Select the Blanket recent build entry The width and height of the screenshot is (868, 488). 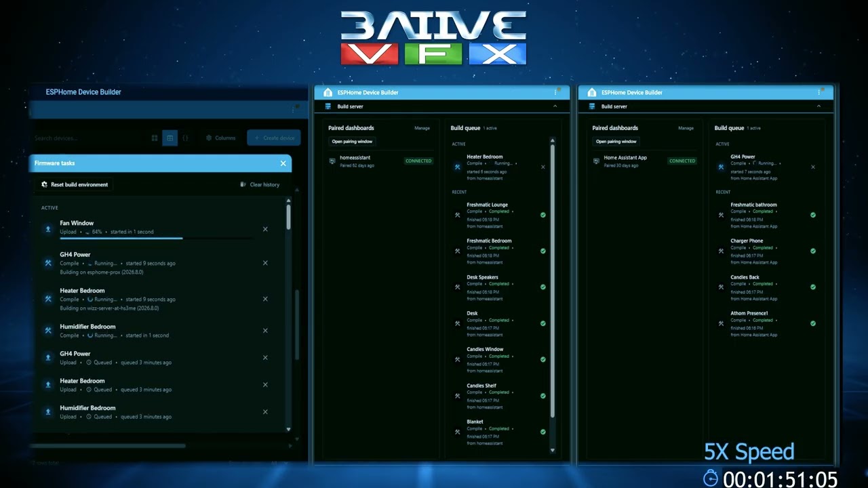(x=500, y=432)
